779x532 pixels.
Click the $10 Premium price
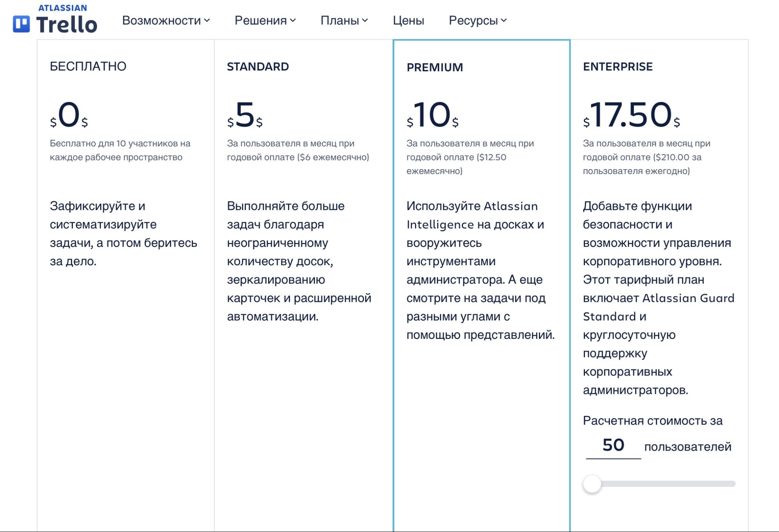433,115
